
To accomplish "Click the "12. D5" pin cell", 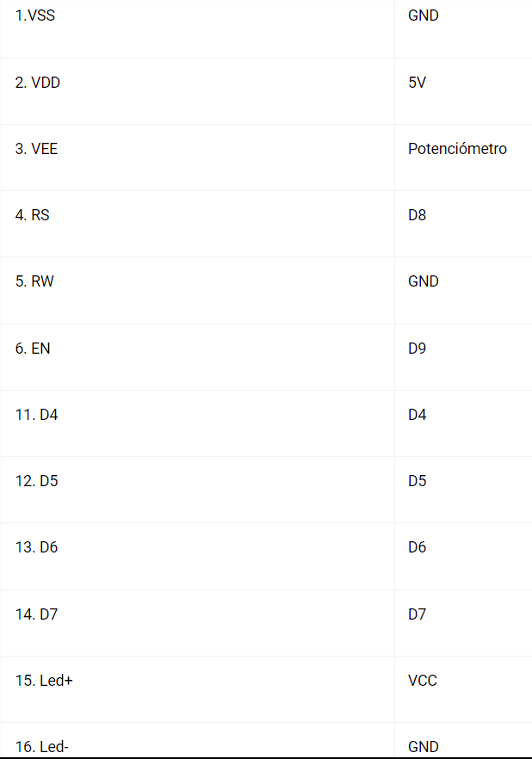I will (x=37, y=481).
